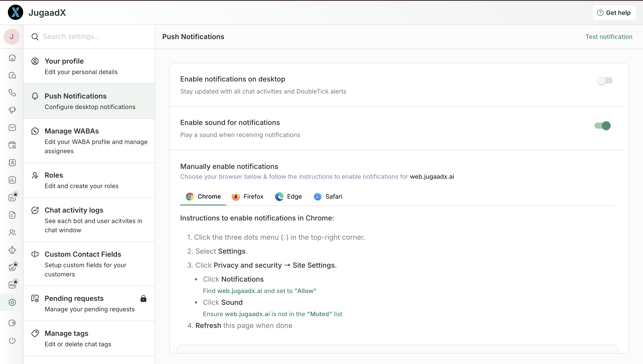Click the robot bot icon in sidebar
The height and width of the screenshot is (364, 643).
point(12,250)
